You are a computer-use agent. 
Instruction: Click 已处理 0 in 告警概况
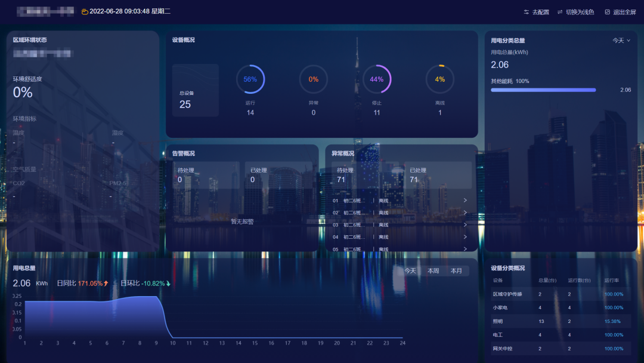click(279, 175)
